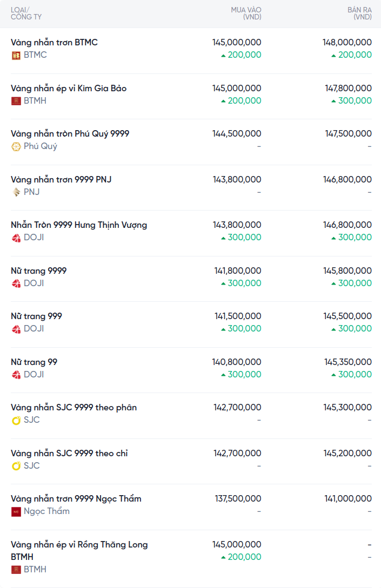Click the SJC logo under SJC 9999 theo phân
The height and width of the screenshot is (588, 381).
point(16,420)
